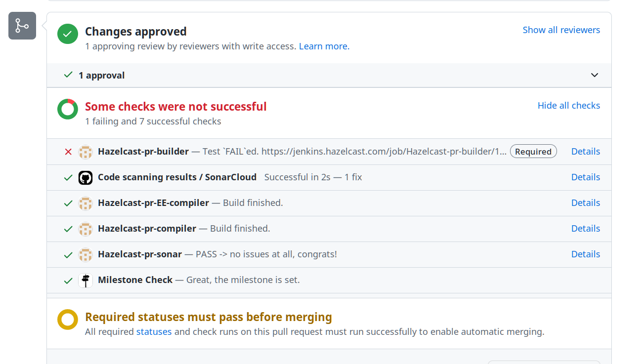Click the Required badge on Hazelcast-pr-builder
This screenshot has width=642, height=364.
click(x=533, y=152)
